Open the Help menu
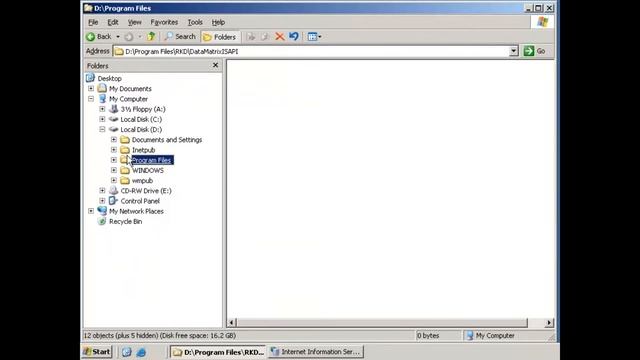 pyautogui.click(x=218, y=22)
